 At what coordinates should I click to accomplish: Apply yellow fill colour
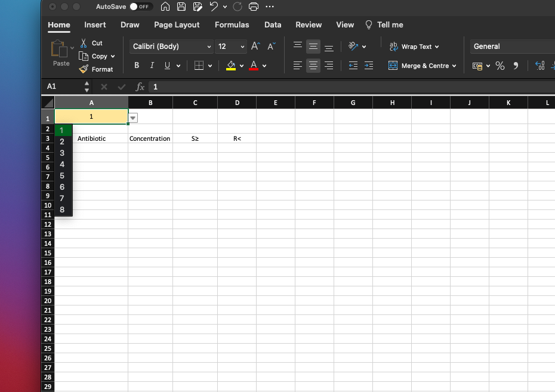[x=231, y=66]
